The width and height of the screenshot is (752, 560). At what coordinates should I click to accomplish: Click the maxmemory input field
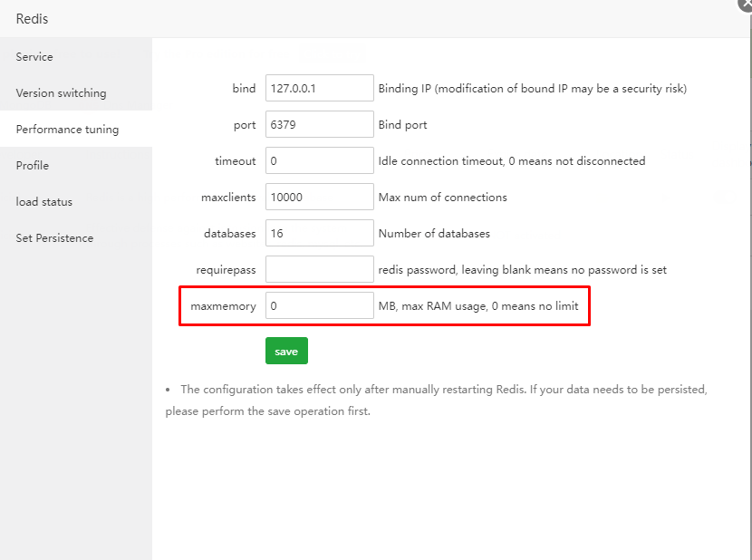pyautogui.click(x=319, y=305)
